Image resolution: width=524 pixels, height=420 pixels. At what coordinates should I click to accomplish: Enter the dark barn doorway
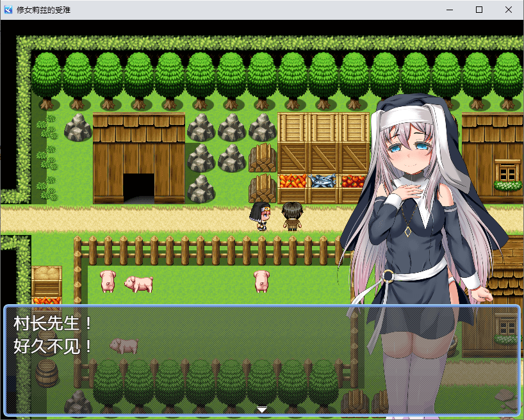pyautogui.click(x=138, y=188)
